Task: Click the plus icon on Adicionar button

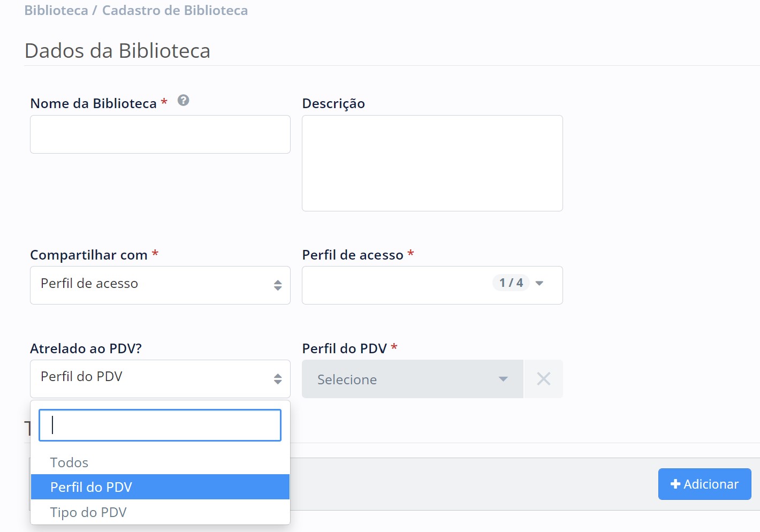Action: tap(675, 484)
